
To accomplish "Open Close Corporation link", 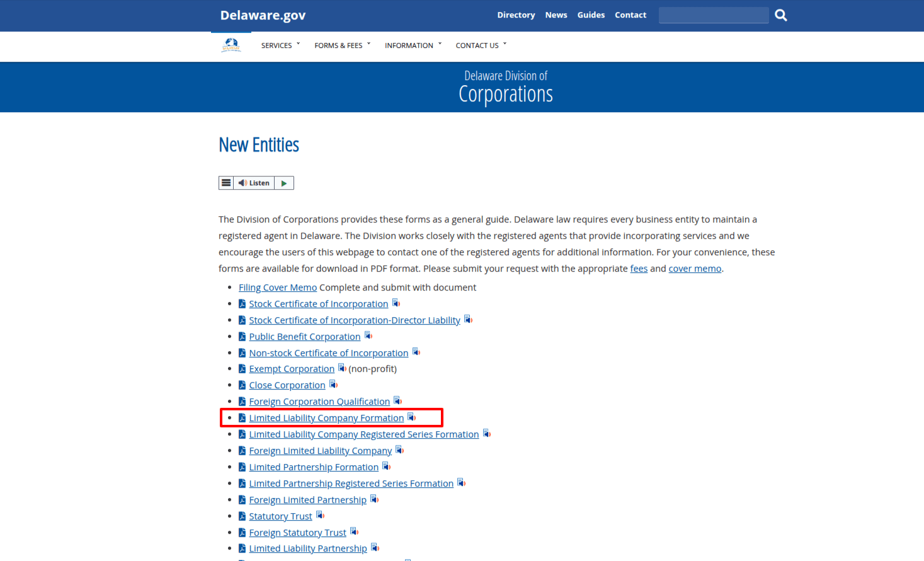I will [287, 385].
